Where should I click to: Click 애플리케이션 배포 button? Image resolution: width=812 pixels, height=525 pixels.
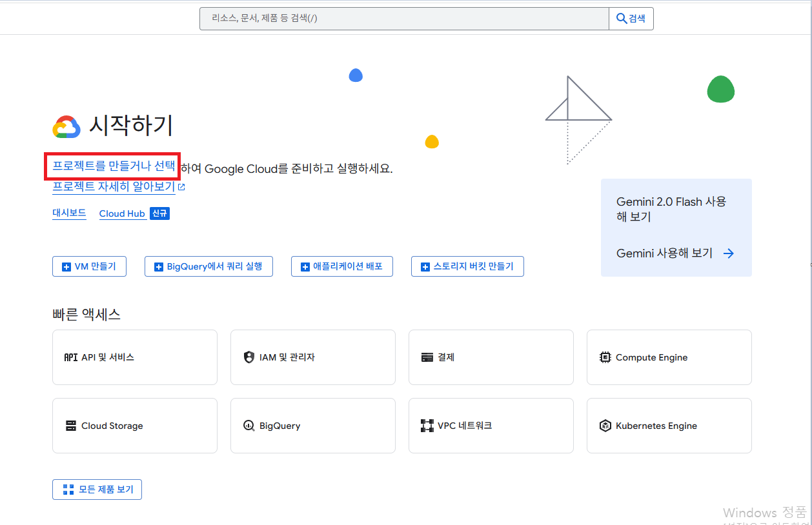342,266
